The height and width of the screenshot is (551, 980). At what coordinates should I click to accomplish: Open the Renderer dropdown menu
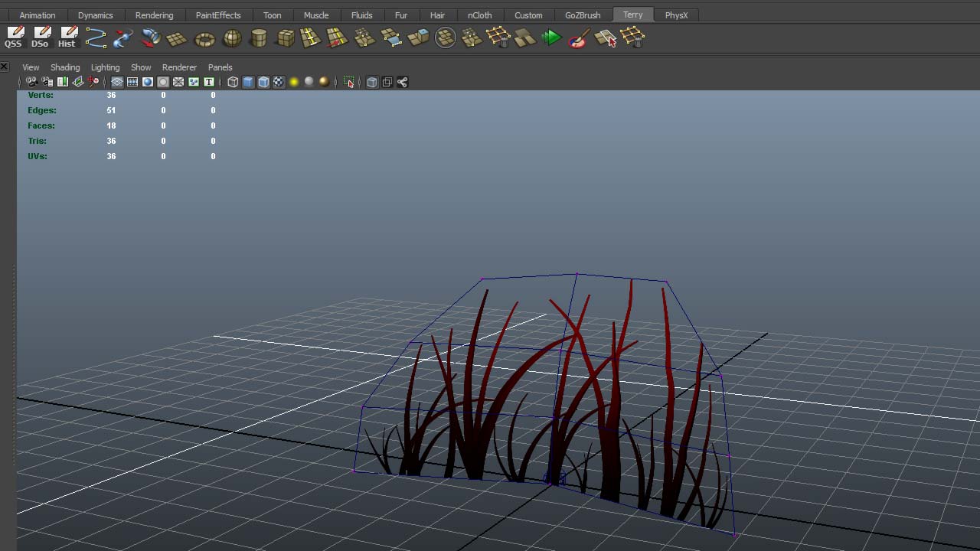pos(179,67)
